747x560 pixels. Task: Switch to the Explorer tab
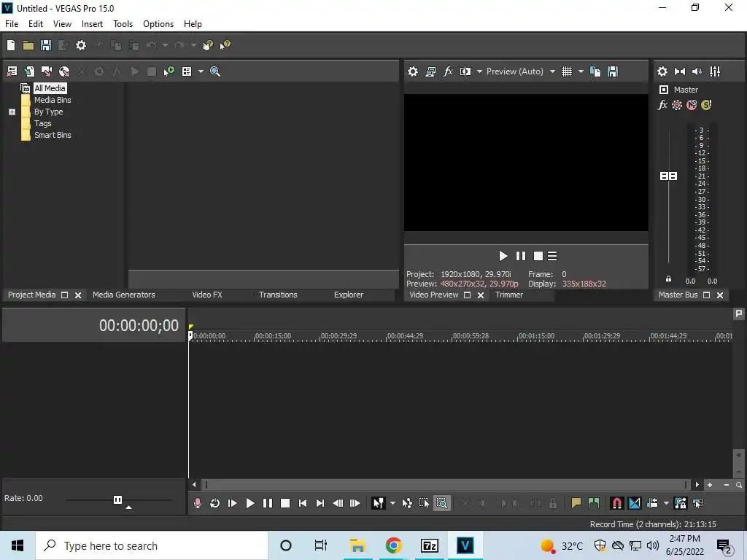(x=348, y=295)
